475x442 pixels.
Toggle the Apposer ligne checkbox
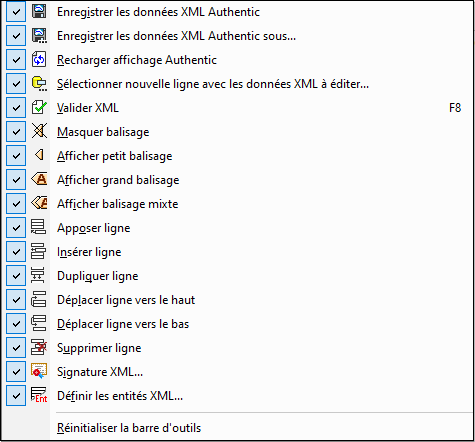pos(16,228)
